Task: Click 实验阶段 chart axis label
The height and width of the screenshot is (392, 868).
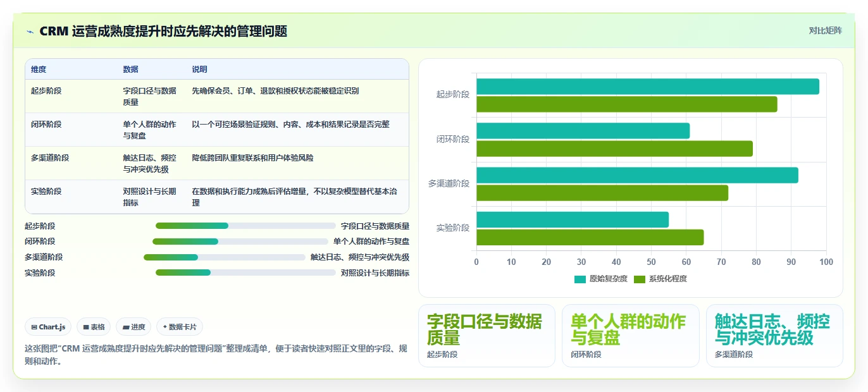Action: [x=453, y=228]
